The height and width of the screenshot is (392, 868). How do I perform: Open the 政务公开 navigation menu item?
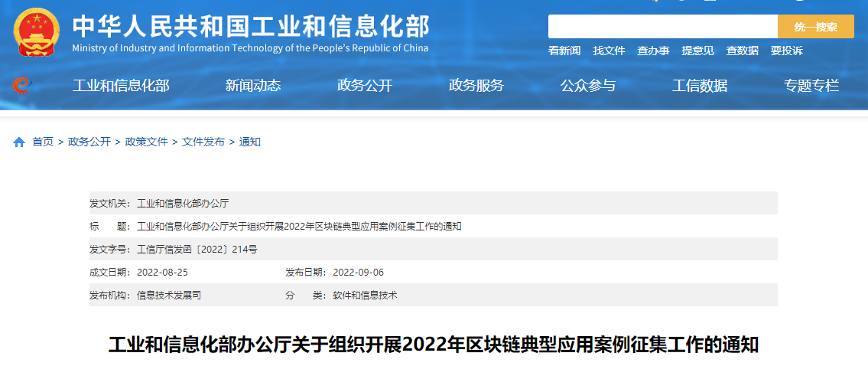point(365,86)
